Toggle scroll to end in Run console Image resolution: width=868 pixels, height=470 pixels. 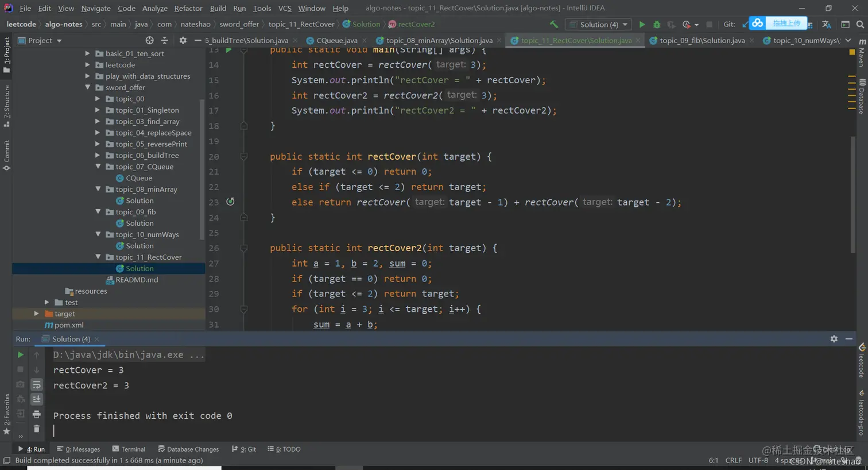coord(37,399)
